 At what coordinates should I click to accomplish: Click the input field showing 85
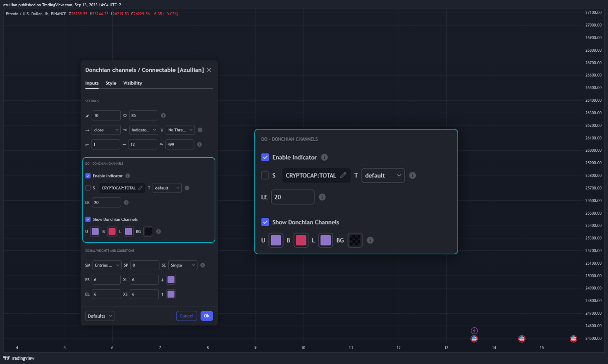point(143,116)
